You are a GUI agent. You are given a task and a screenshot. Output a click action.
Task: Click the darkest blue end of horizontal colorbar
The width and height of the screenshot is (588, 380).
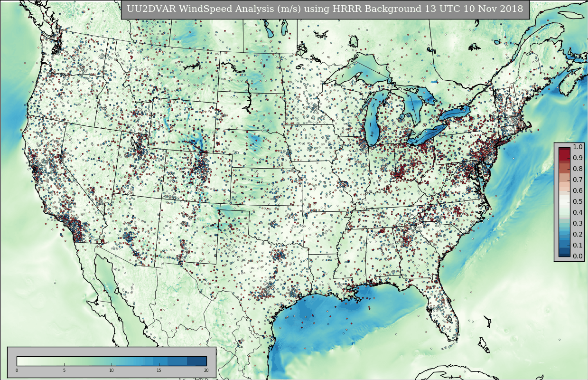197,361
